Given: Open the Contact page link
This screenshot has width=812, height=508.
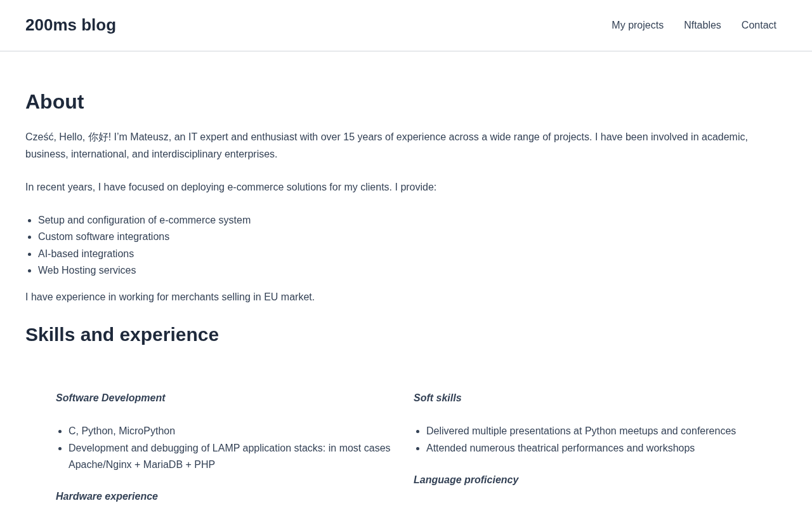Looking at the screenshot, I should (759, 25).
